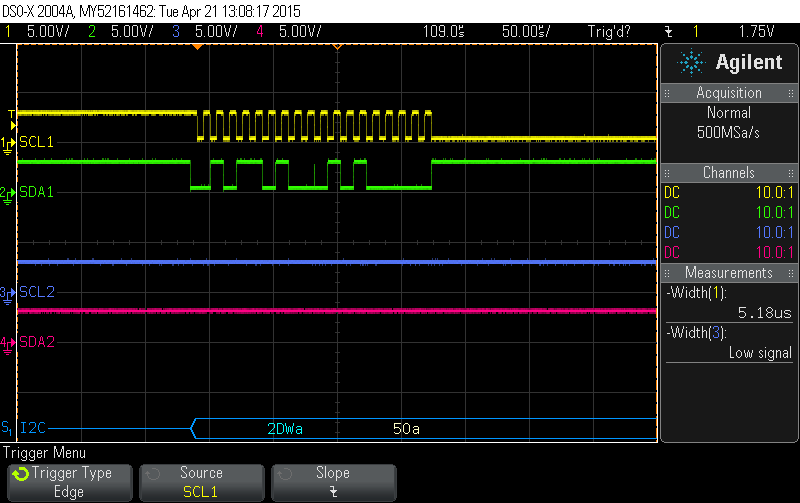Screen dimensions: 800x503
Task: Click the Trigger Menu title
Action: (x=44, y=453)
